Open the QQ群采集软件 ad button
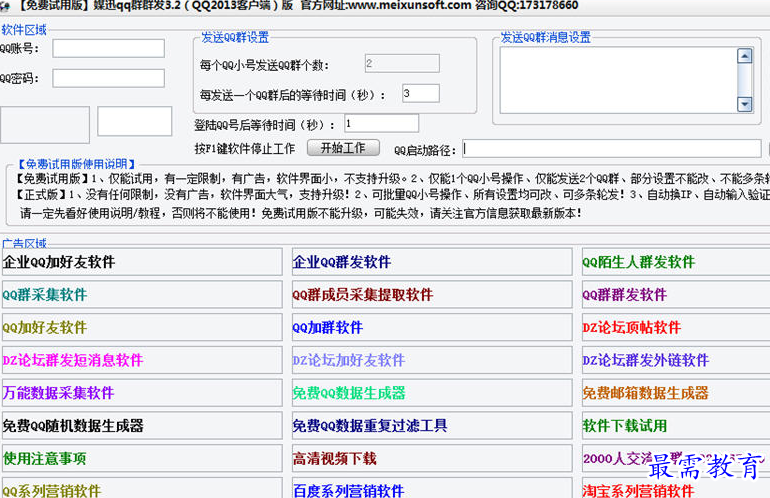 tap(142, 295)
